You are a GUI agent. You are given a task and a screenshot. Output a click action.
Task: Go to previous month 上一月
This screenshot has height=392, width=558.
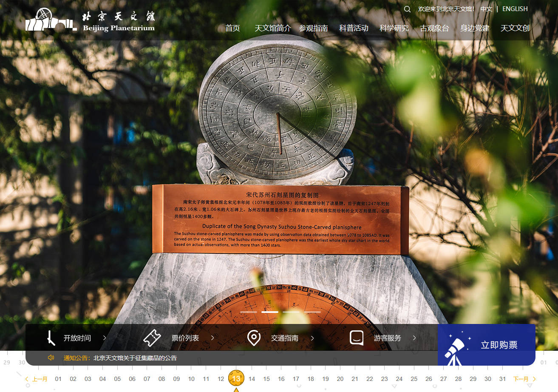tap(37, 379)
